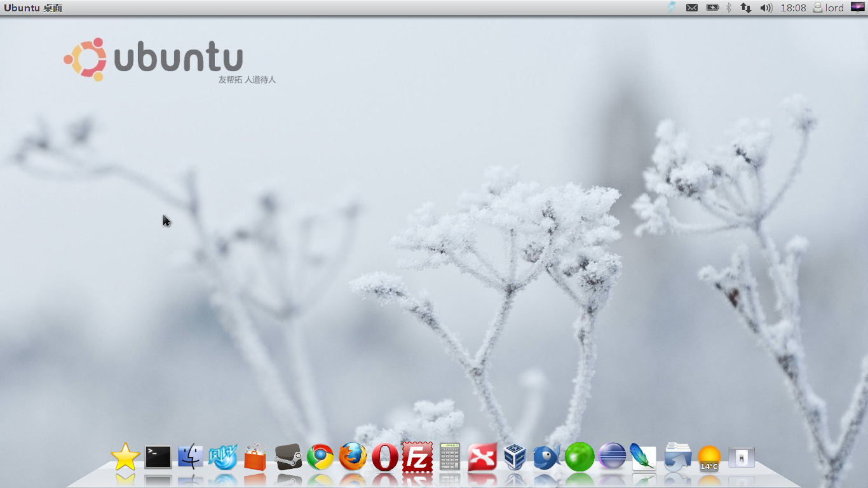Open the lord user menu
Viewport: 868px width, 488px height.
point(829,8)
